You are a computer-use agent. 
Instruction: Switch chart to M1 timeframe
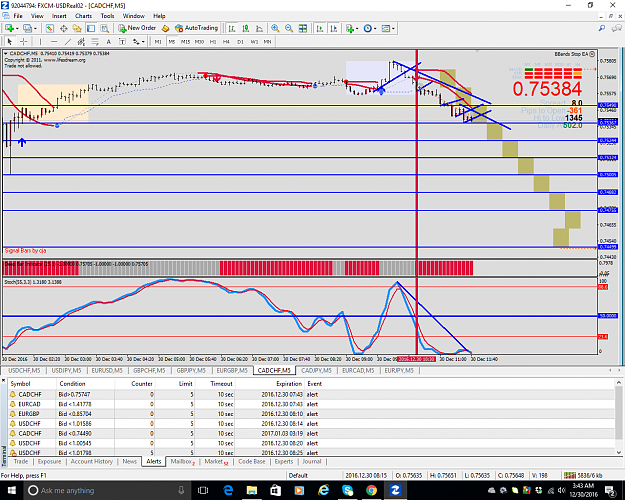click(158, 41)
